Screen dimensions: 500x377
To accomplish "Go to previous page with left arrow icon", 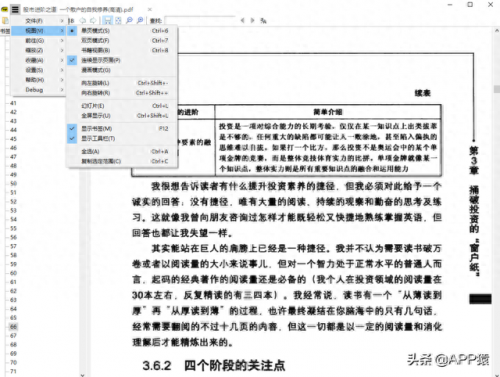I will [83, 21].
